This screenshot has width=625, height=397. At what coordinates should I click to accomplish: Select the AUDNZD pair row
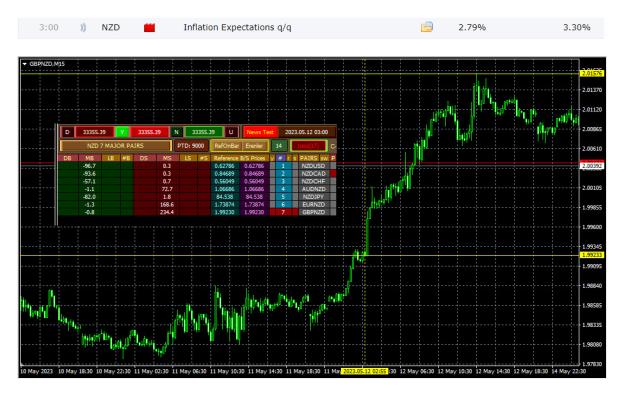tap(313, 189)
